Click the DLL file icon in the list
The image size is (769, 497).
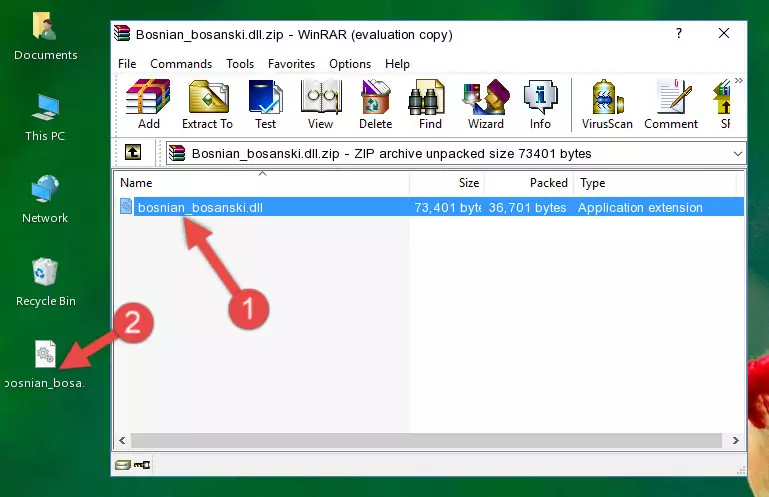[x=126, y=207]
